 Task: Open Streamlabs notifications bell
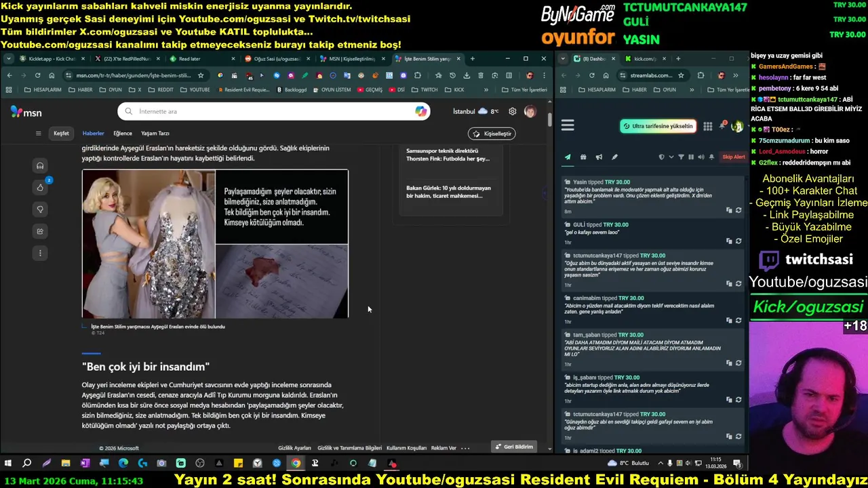point(723,125)
